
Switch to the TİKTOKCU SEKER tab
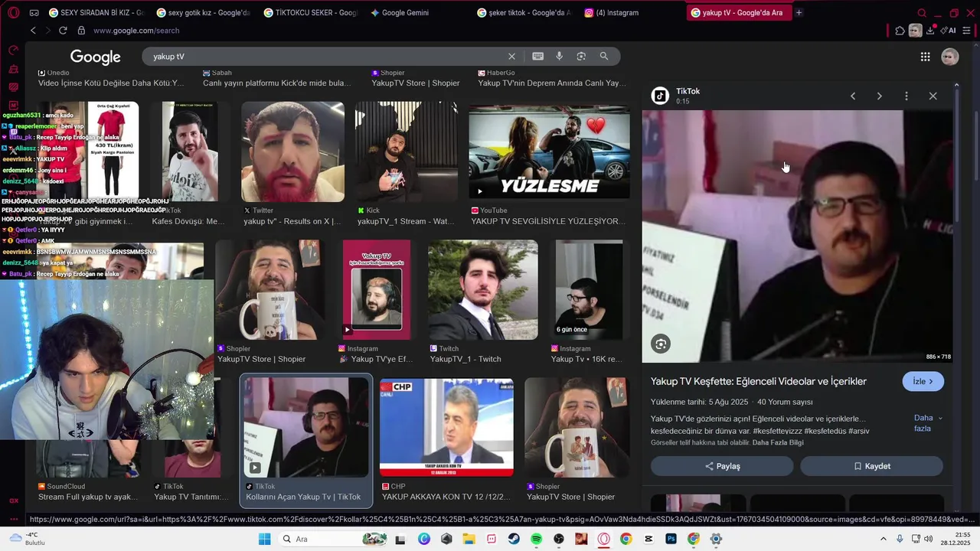pyautogui.click(x=310, y=12)
